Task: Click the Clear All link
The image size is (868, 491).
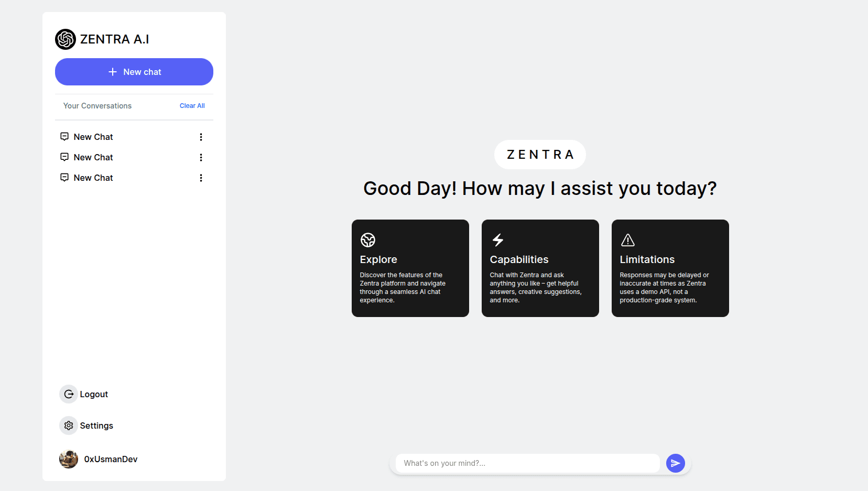Action: tap(192, 106)
